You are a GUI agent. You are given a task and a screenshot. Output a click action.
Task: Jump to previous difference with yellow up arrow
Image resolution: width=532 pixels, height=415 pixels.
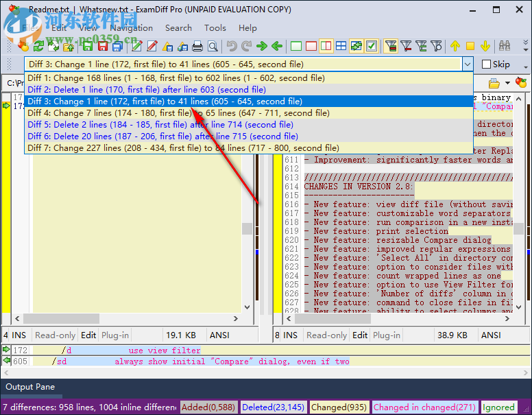pos(455,47)
